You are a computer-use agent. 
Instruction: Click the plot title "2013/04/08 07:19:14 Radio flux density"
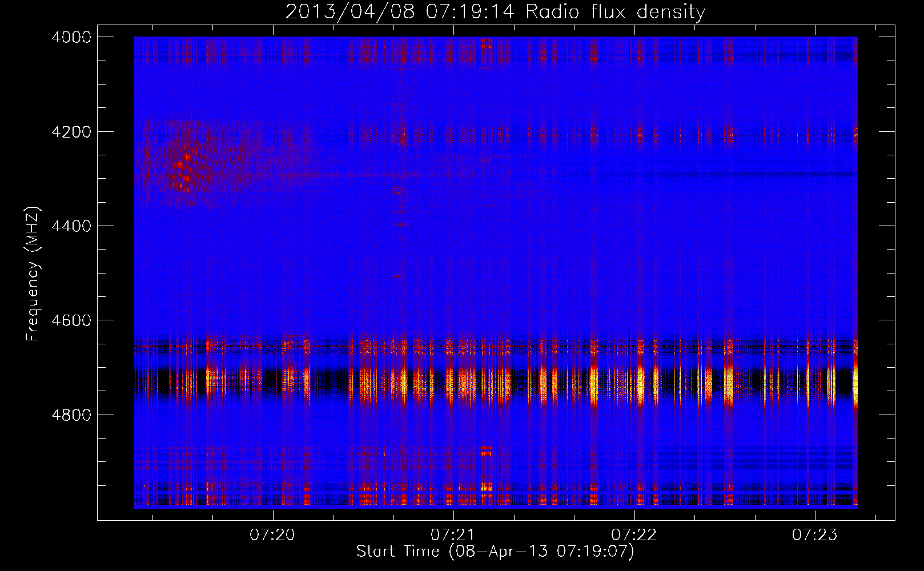(x=495, y=11)
